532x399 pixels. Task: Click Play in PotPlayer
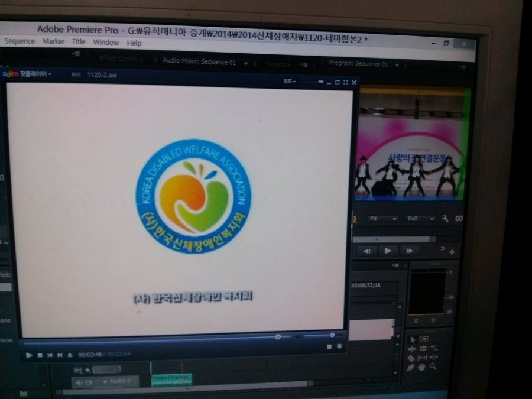29,355
